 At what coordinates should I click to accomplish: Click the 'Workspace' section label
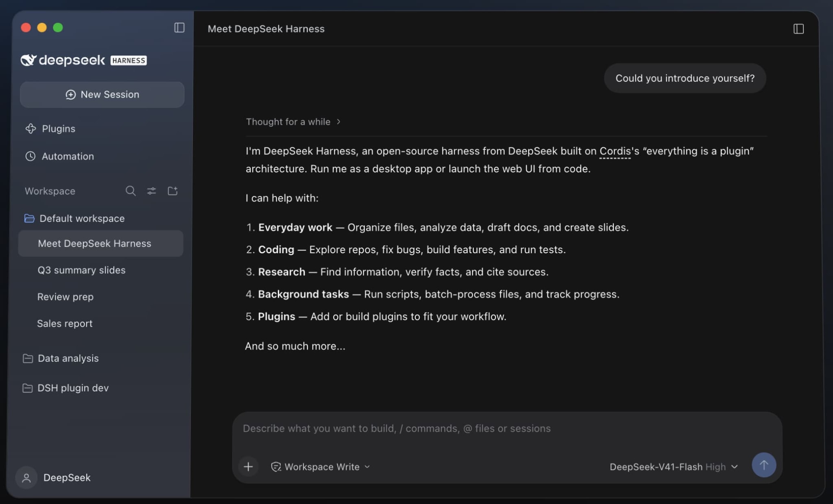pos(50,191)
